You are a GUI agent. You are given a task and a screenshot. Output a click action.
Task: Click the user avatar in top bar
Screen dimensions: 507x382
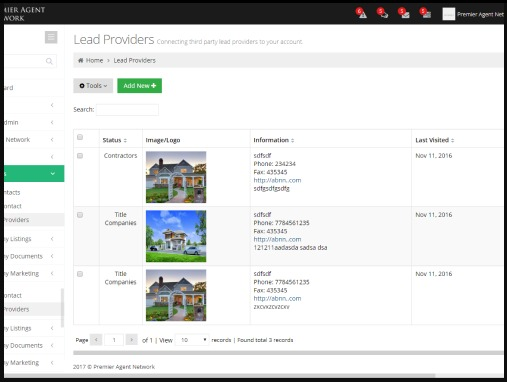(448, 14)
